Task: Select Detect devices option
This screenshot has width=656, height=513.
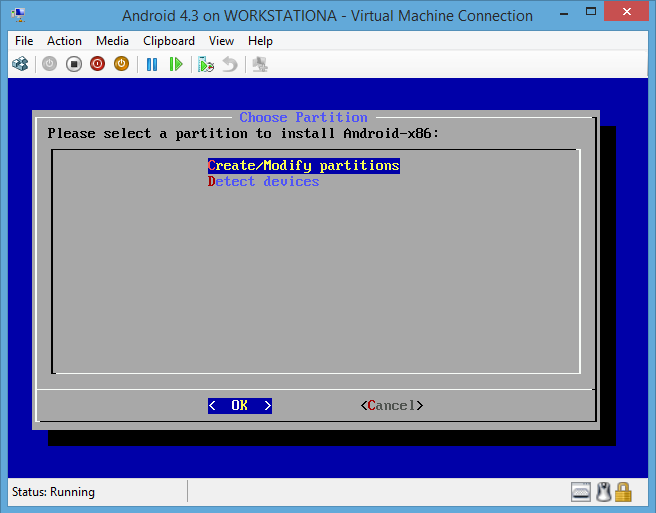Action: pyautogui.click(x=264, y=182)
